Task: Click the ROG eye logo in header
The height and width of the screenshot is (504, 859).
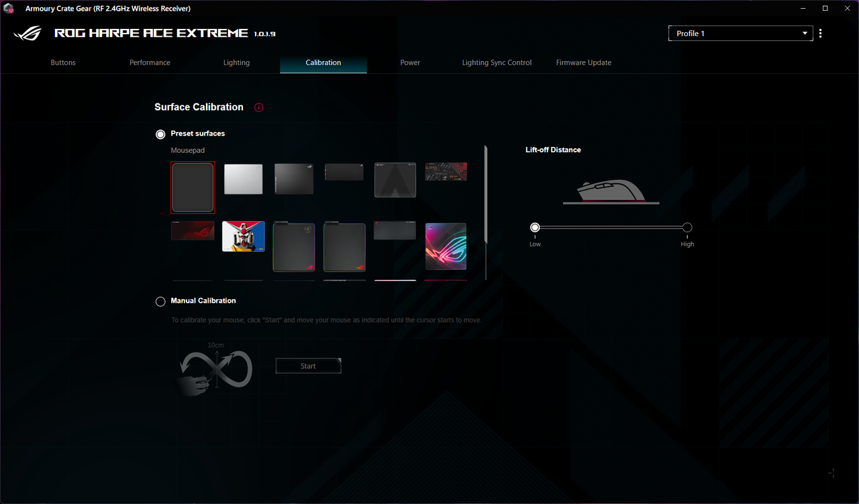Action: pos(28,33)
